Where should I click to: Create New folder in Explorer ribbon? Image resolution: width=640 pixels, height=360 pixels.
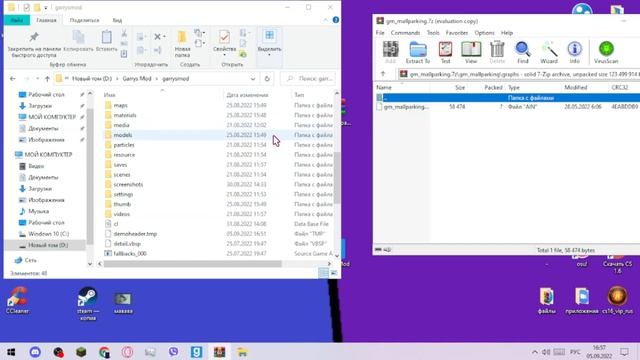coord(182,44)
